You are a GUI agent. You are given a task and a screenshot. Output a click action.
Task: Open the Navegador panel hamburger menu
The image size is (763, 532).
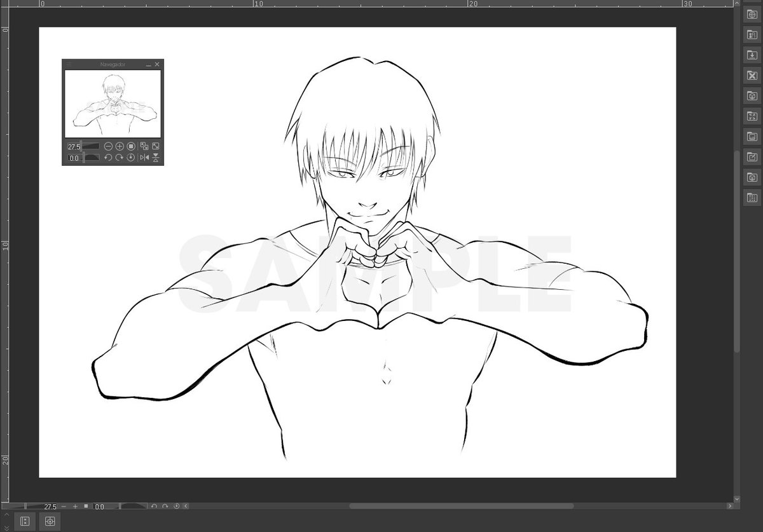69,64
